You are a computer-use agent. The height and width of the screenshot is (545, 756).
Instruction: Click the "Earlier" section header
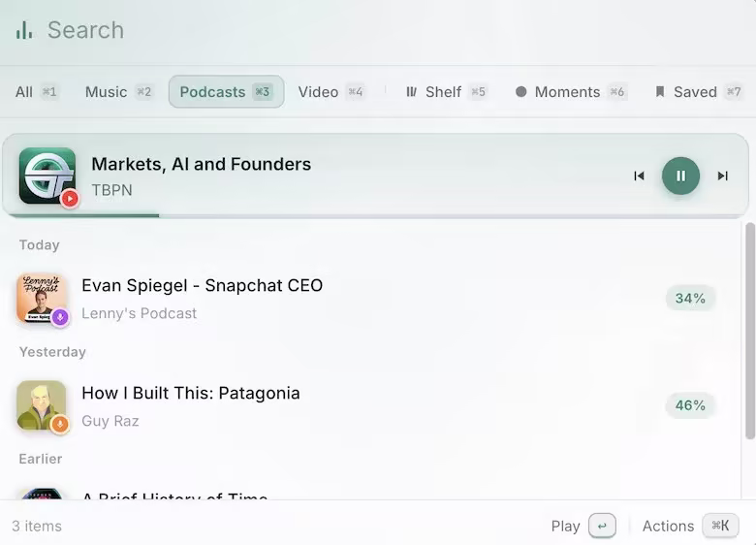41,459
